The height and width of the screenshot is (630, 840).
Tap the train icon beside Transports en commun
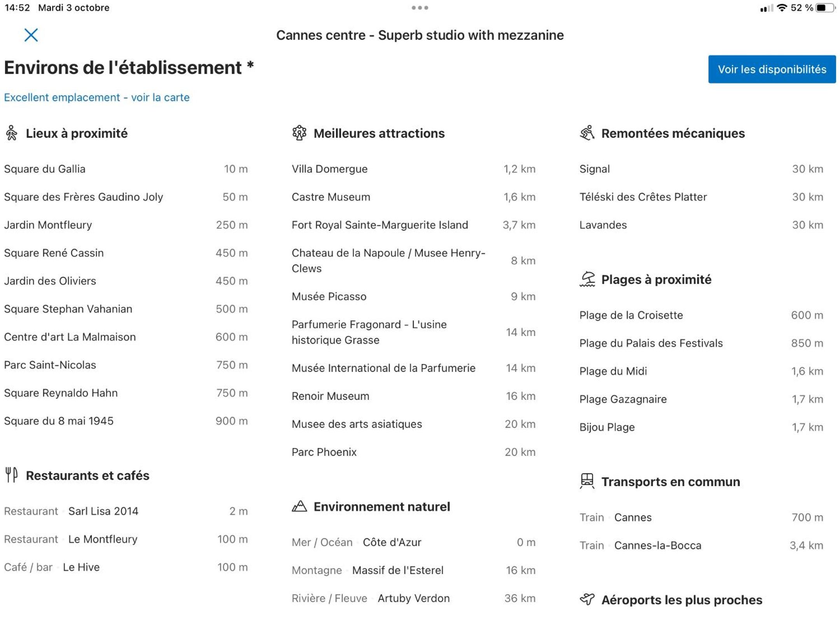tap(587, 481)
